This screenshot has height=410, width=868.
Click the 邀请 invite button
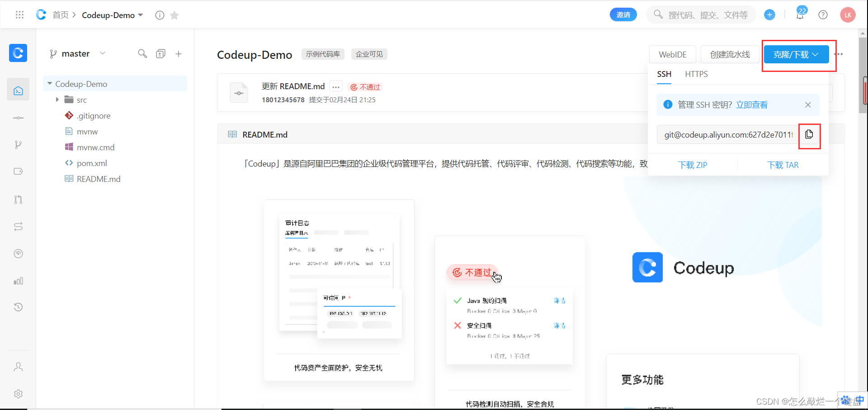point(623,15)
